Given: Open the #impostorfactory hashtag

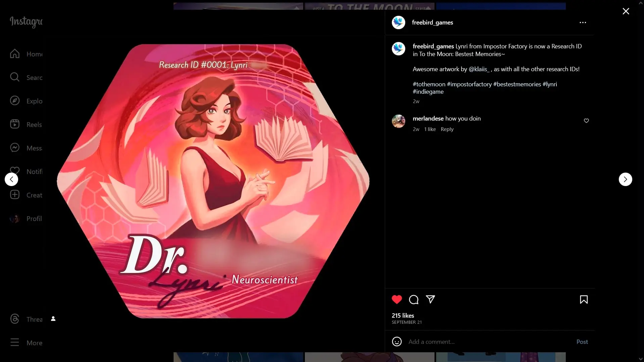Looking at the screenshot, I should (x=469, y=84).
